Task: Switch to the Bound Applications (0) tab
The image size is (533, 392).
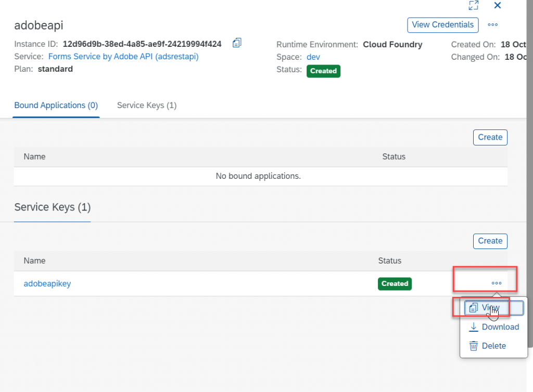Action: pos(56,106)
